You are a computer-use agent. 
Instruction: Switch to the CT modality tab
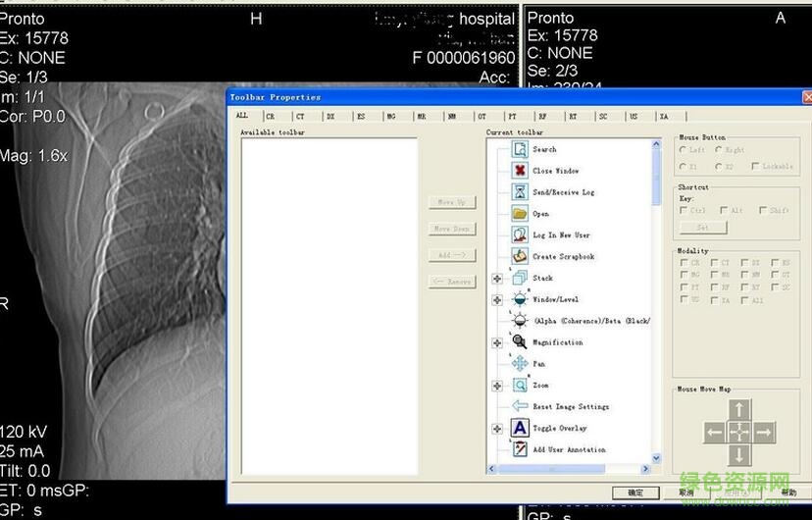(x=300, y=116)
